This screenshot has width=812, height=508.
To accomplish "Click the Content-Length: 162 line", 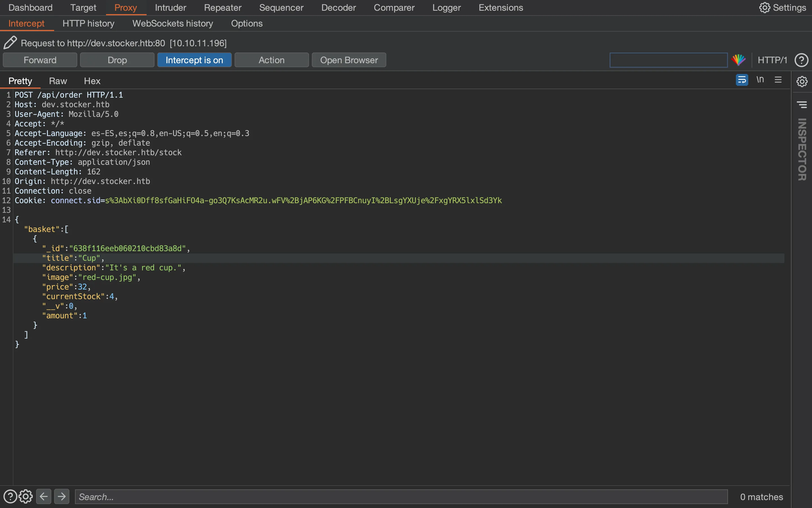I will pos(58,172).
